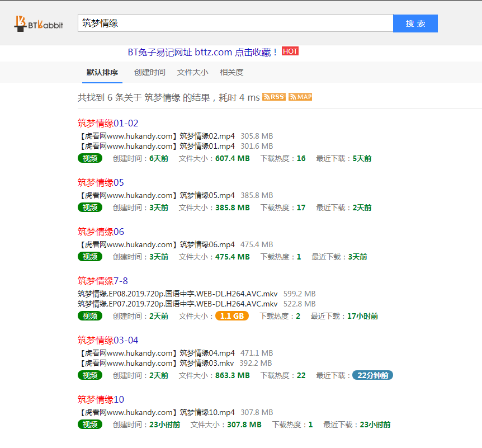Open result 筑梦情缘06

coord(101,232)
